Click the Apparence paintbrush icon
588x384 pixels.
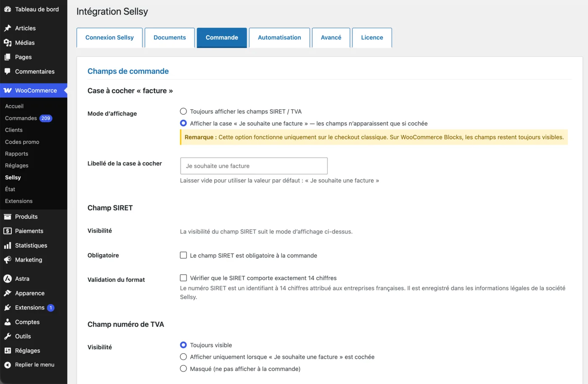point(8,293)
